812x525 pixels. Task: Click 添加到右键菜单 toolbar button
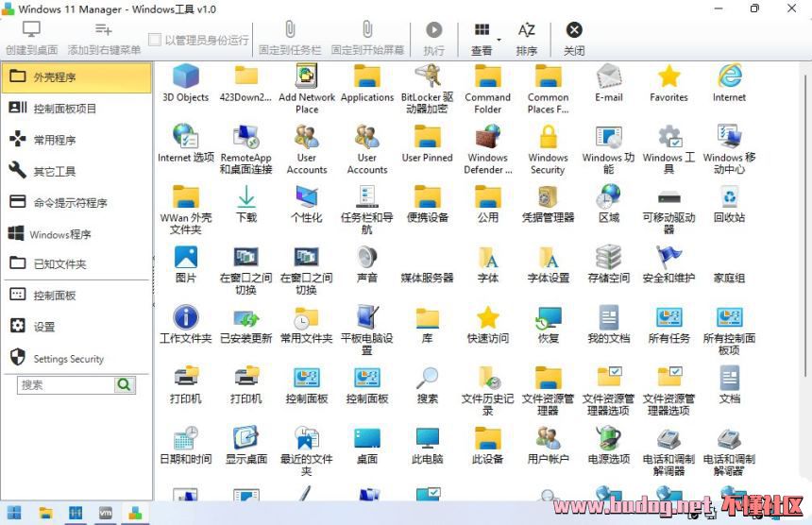(x=104, y=39)
